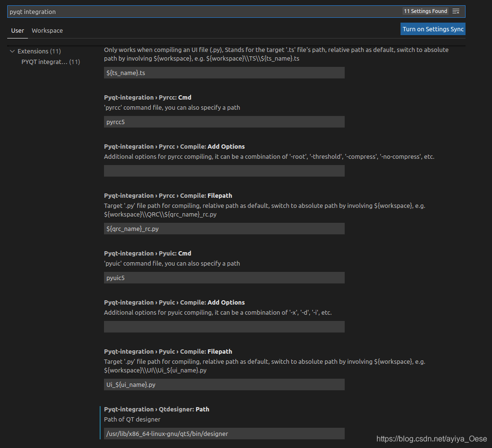Select the User settings tab
Screen dimensions: 492x448
coord(17,30)
